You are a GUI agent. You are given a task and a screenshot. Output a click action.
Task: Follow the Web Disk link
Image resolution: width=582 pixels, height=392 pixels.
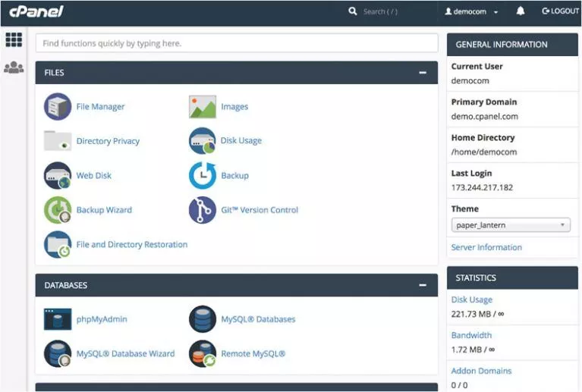pos(94,175)
